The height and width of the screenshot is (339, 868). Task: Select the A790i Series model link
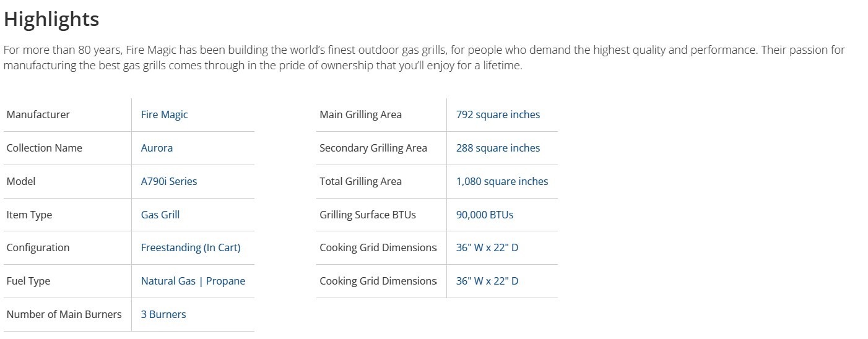(169, 181)
